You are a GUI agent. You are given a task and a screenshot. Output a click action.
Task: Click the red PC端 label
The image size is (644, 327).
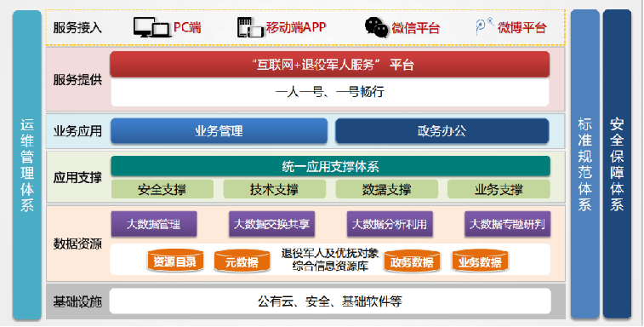point(187,27)
